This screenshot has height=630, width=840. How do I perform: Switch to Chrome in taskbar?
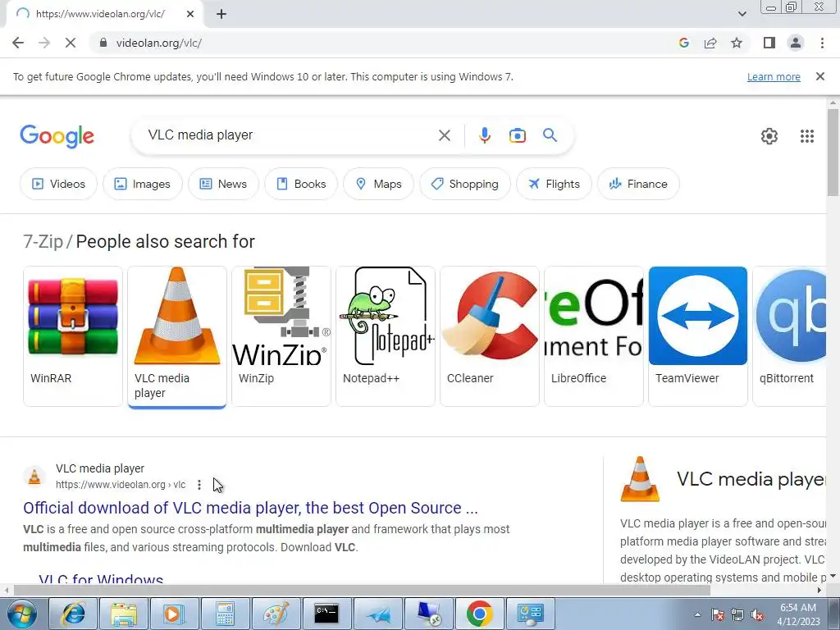click(479, 614)
